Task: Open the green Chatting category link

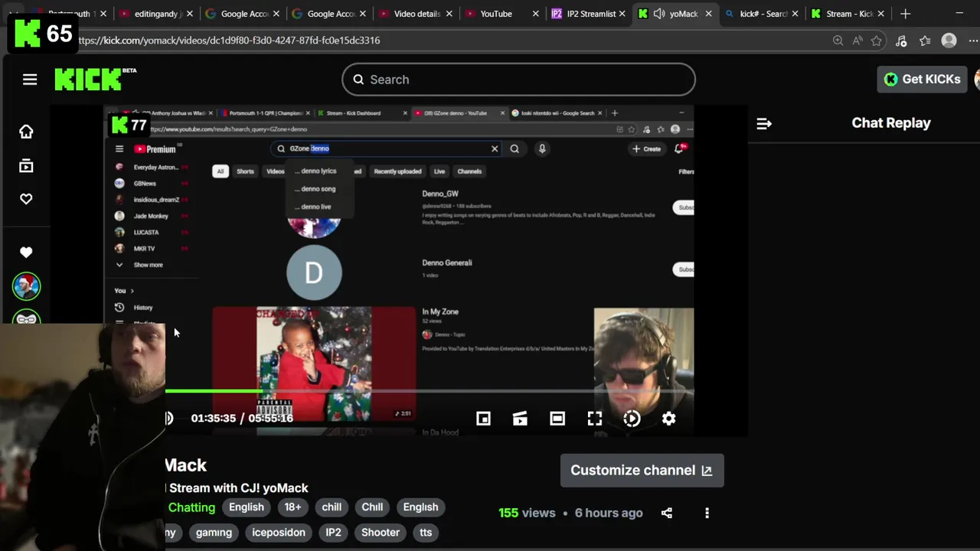Action: click(191, 507)
